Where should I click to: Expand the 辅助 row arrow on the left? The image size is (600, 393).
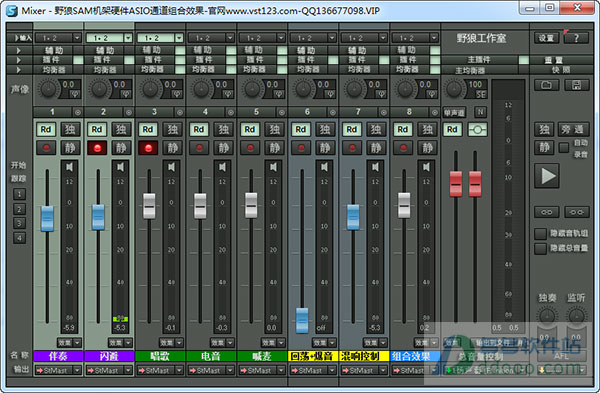18,50
